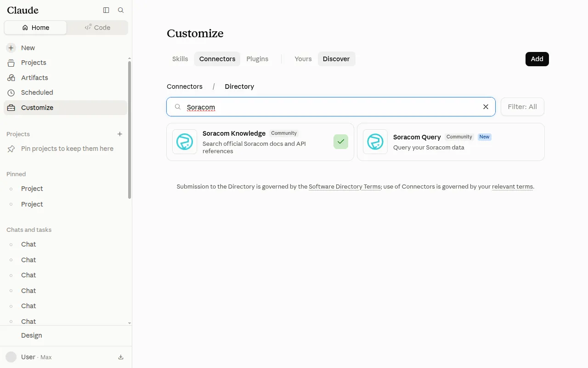588x368 pixels.
Task: Open the Filter: All dropdown
Action: click(x=522, y=107)
